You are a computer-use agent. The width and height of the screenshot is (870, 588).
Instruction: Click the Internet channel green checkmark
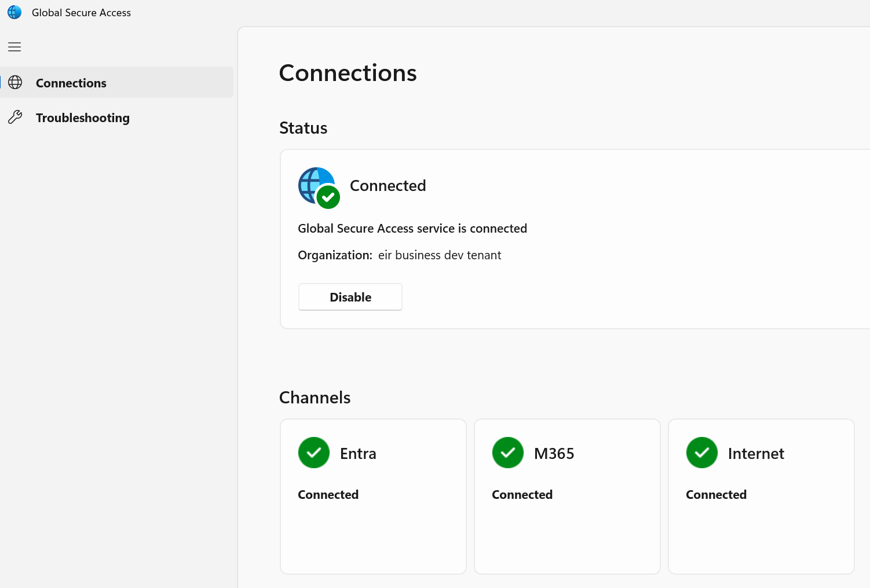pyautogui.click(x=702, y=453)
